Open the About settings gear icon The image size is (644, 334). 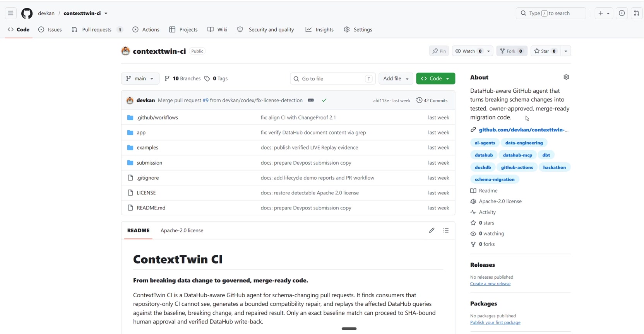click(x=566, y=77)
